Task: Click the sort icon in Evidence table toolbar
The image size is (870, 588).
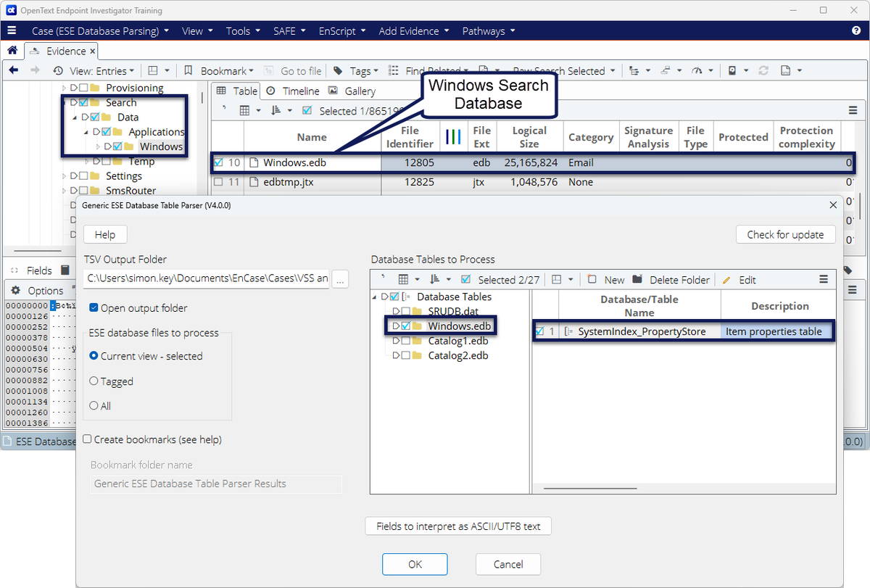Action: pos(275,110)
